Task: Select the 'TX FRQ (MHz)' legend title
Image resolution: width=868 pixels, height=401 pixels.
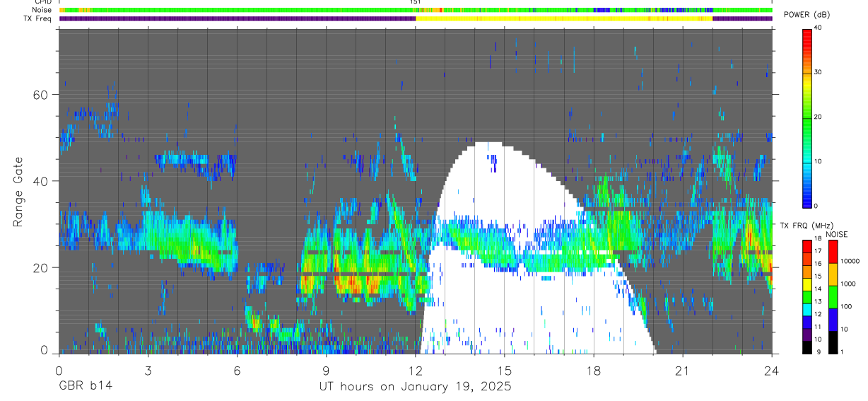Action: [x=807, y=225]
